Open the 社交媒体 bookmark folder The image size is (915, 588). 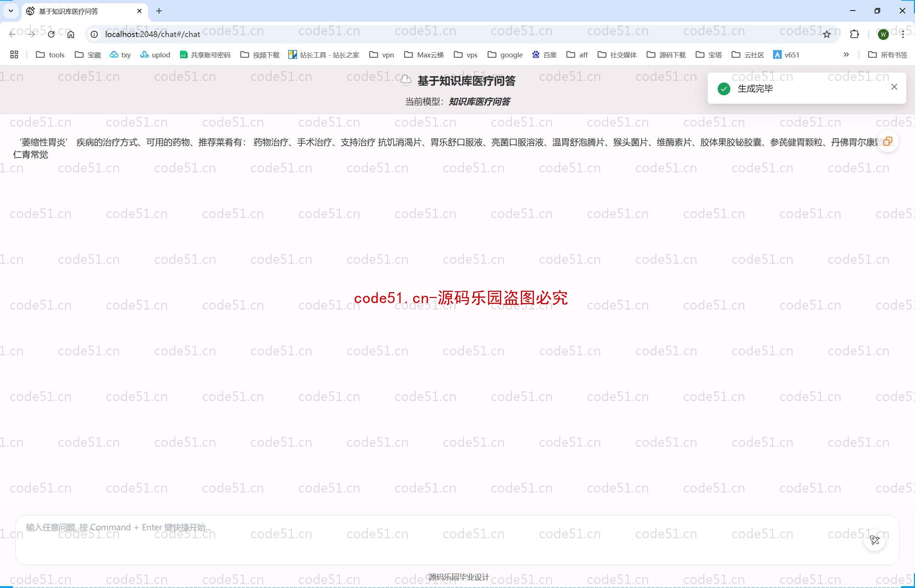coord(617,54)
